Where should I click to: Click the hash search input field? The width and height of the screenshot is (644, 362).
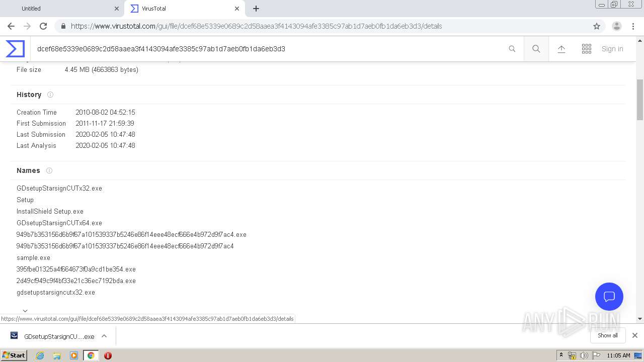tap(267, 49)
